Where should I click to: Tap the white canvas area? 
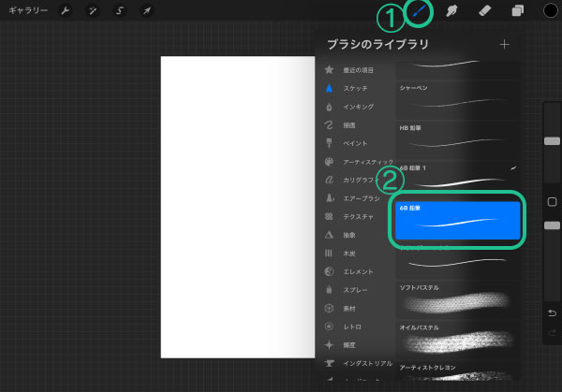pos(238,207)
